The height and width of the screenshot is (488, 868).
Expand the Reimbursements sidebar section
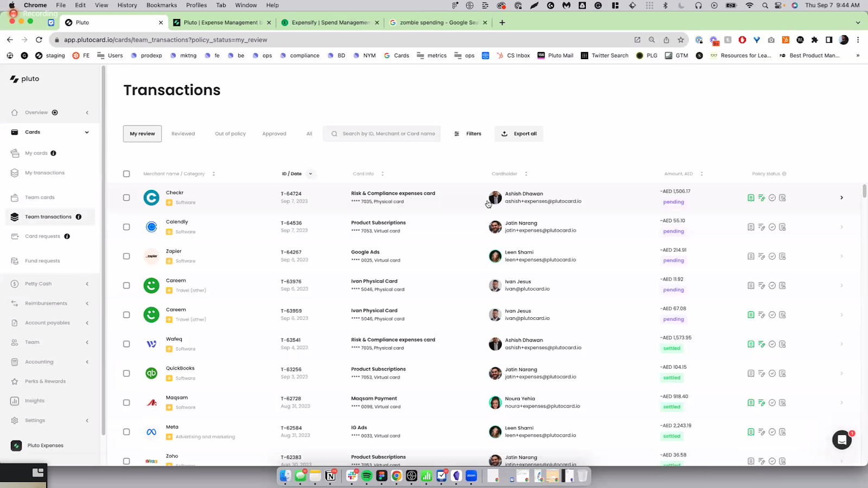[x=87, y=304]
